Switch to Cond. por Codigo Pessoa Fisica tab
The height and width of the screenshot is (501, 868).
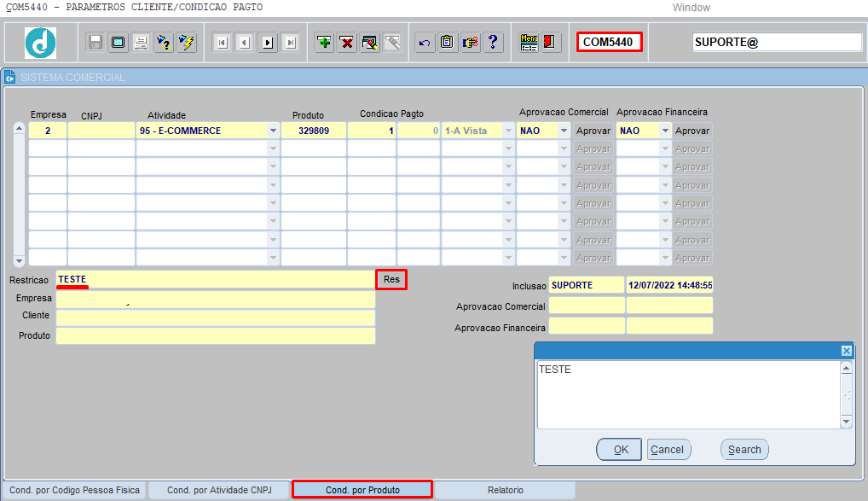click(75, 490)
